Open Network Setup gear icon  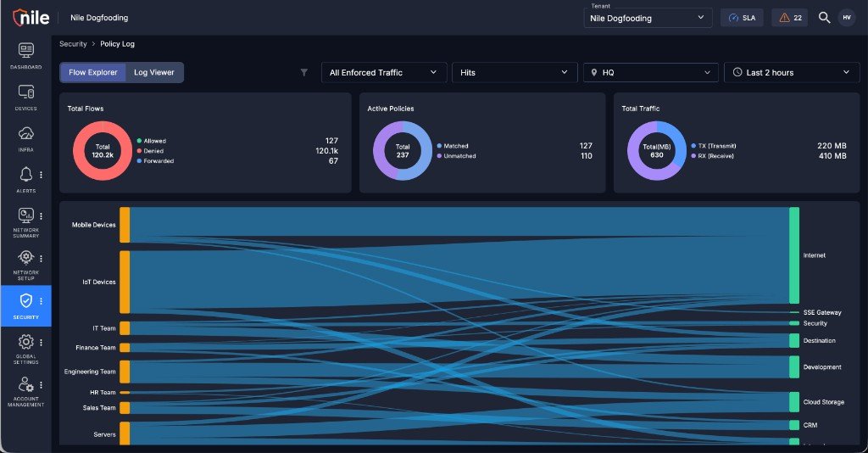pos(26,258)
